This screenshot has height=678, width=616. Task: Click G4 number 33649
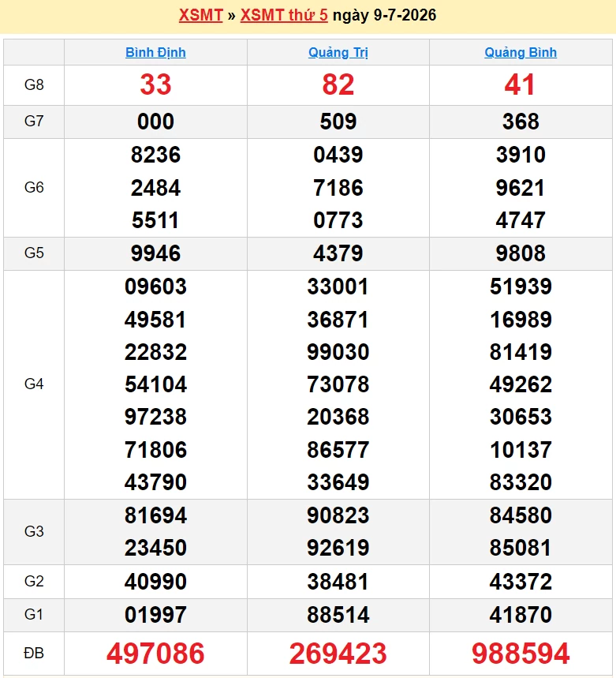point(338,482)
